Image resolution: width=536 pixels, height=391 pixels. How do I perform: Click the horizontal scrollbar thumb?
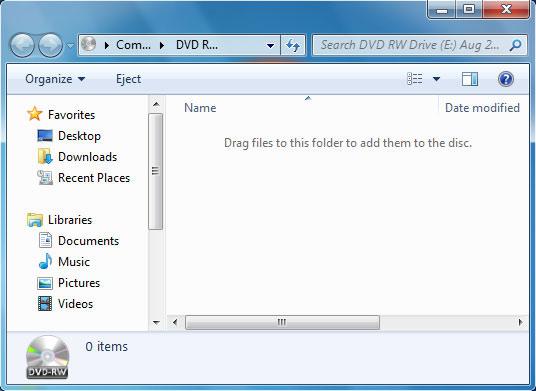click(x=282, y=322)
